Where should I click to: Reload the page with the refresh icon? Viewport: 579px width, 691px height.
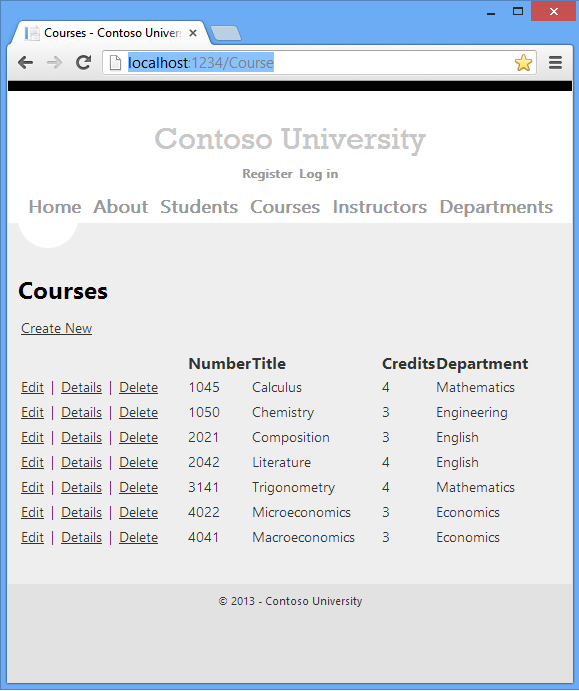pos(83,63)
